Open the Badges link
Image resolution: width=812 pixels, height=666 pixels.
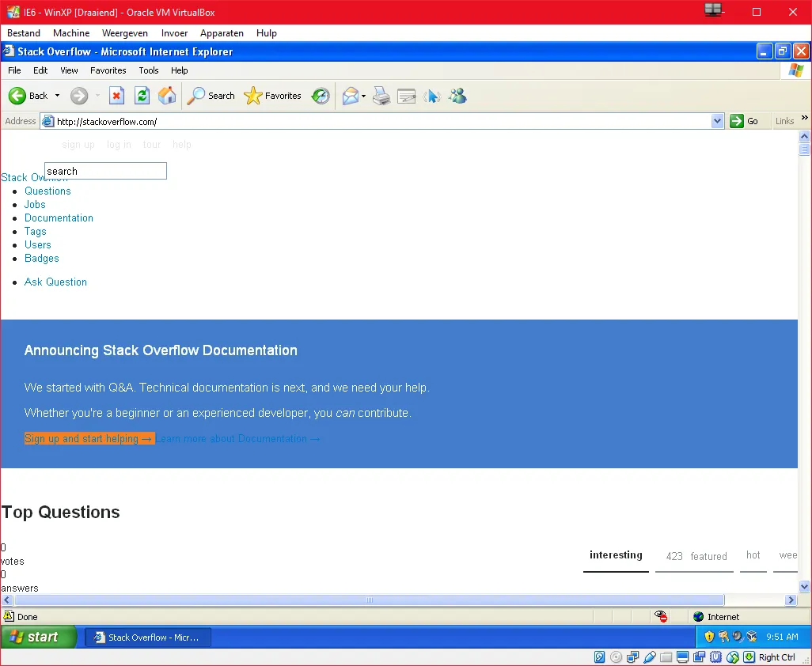click(41, 258)
